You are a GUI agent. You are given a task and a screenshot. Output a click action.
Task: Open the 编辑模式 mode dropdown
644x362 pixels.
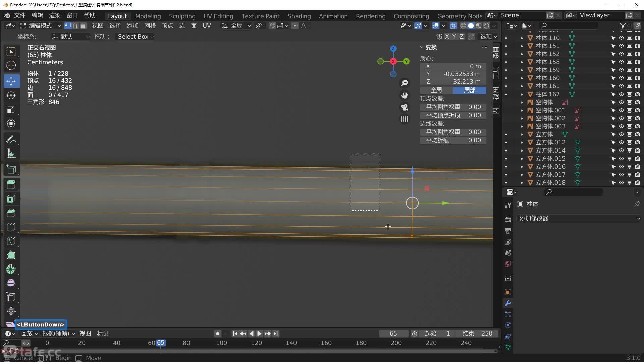click(x=41, y=26)
